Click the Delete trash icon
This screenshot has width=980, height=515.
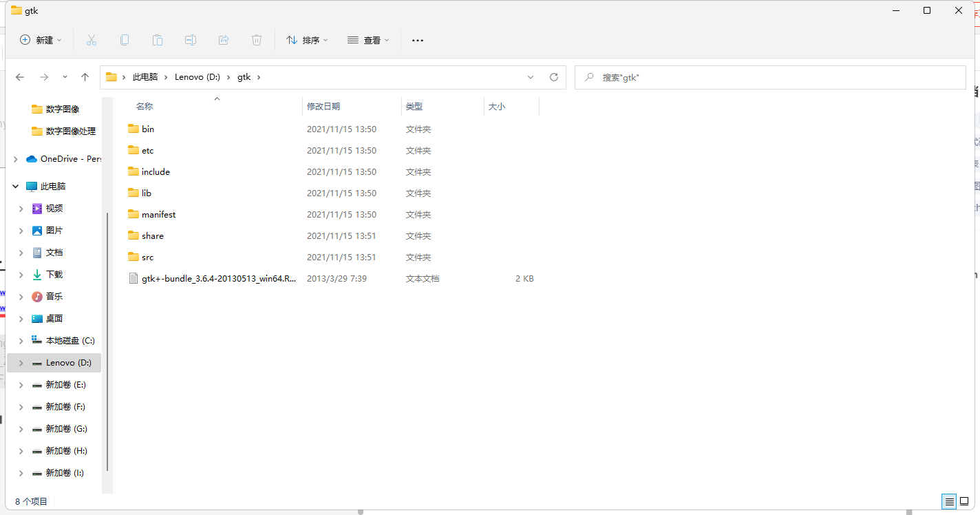pos(257,40)
